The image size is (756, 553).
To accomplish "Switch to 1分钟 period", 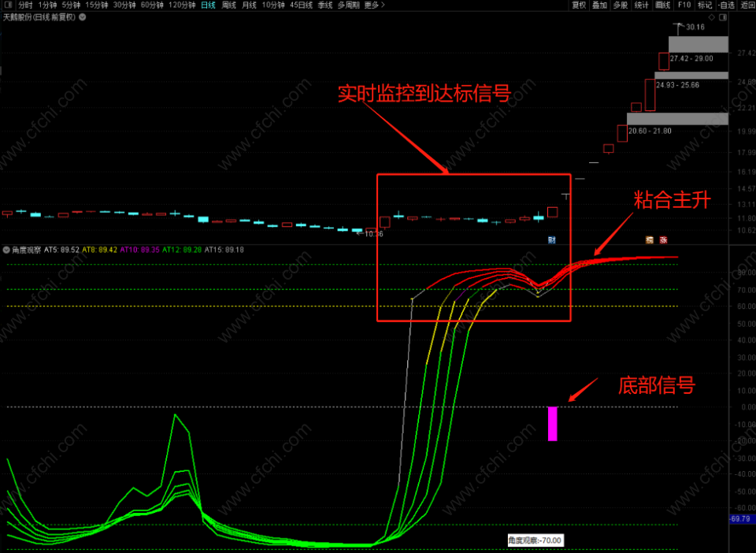I will click(x=47, y=5).
